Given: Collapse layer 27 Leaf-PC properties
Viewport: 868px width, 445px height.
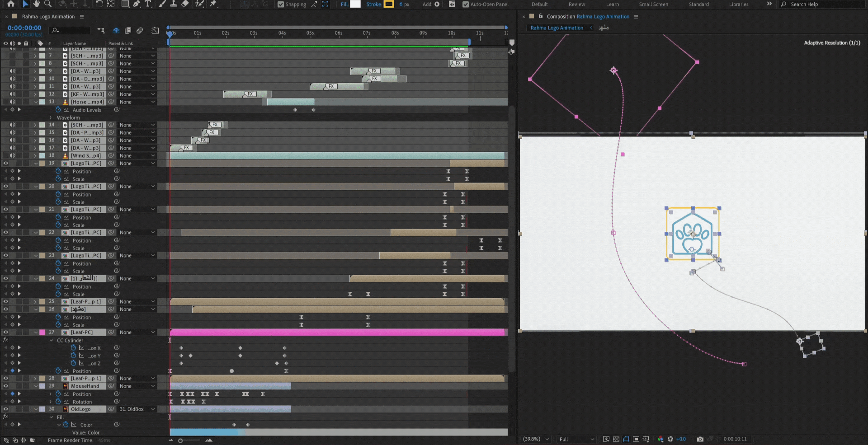Looking at the screenshot, I should coord(36,332).
